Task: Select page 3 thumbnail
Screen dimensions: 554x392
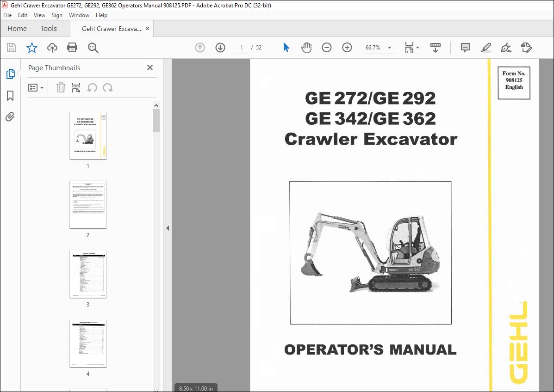Action: [88, 274]
